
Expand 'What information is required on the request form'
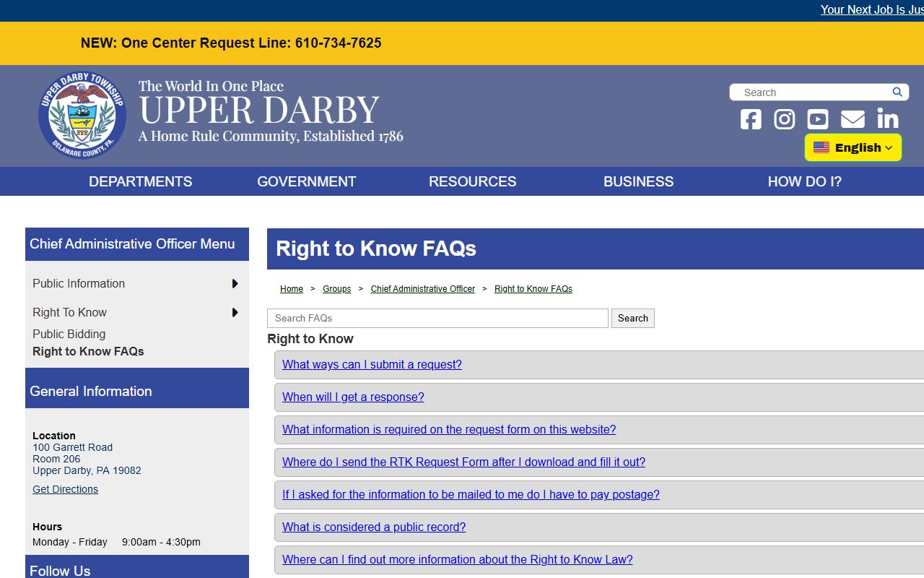(449, 430)
